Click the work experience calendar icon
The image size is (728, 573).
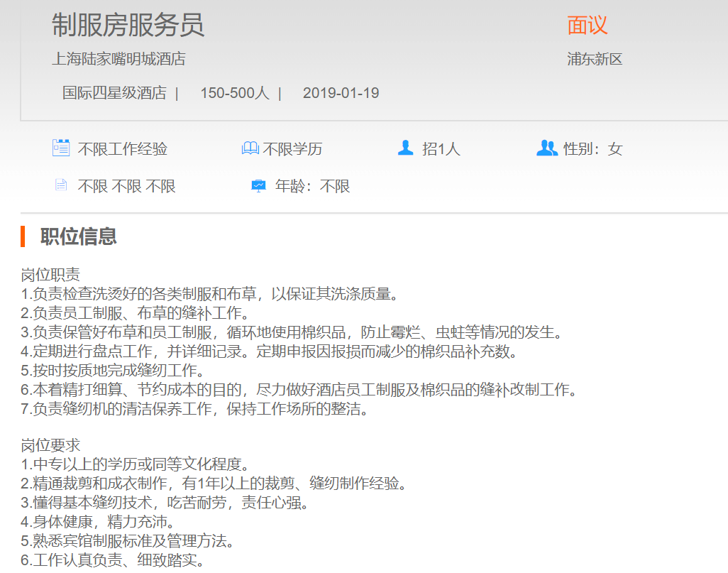(x=61, y=148)
